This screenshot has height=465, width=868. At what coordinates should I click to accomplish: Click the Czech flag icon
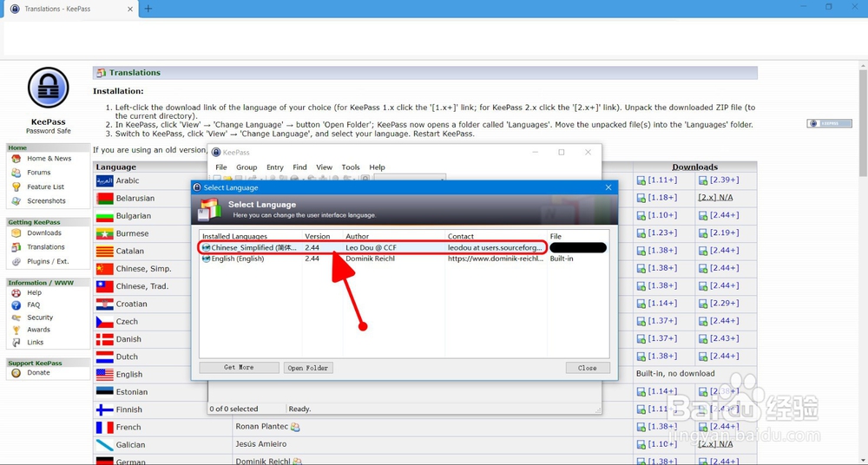click(105, 322)
